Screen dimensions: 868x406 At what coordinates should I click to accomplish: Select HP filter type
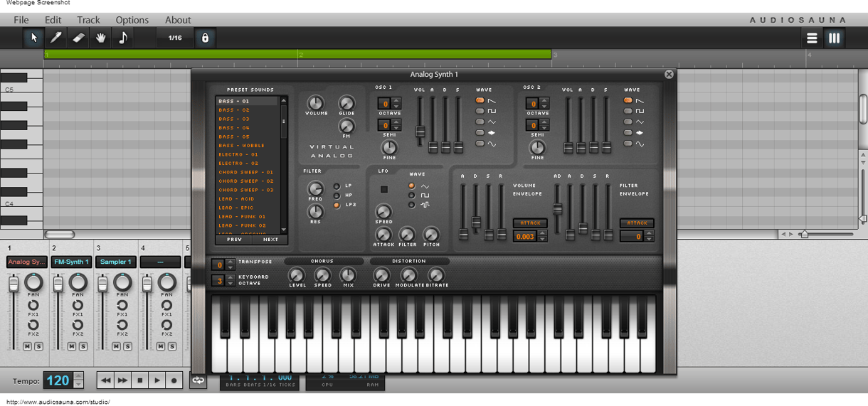pyautogui.click(x=337, y=196)
